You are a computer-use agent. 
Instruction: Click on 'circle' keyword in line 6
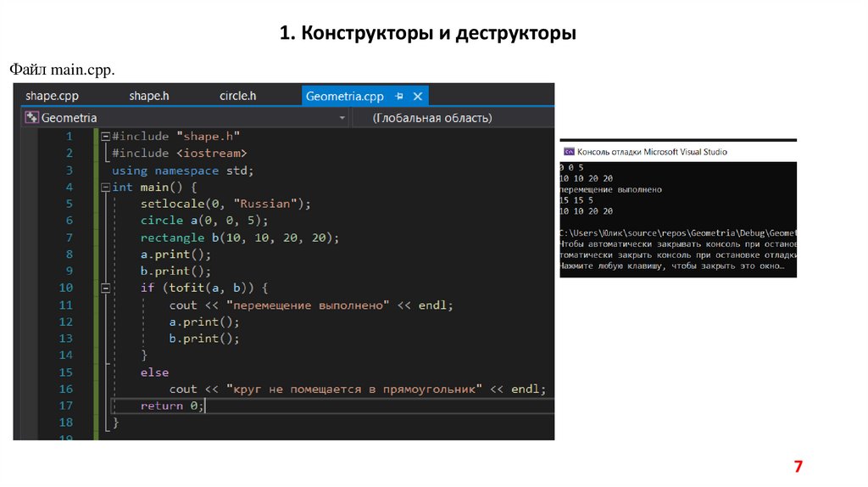pos(162,221)
